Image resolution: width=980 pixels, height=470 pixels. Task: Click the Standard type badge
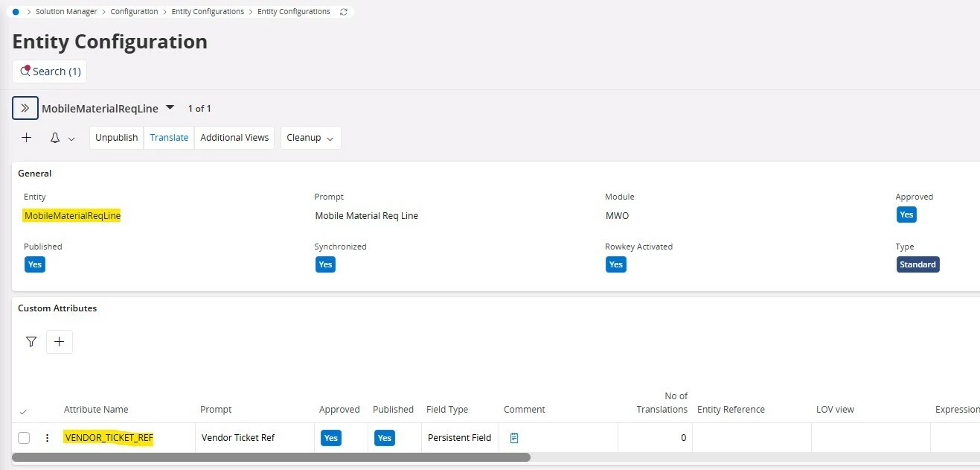click(918, 264)
